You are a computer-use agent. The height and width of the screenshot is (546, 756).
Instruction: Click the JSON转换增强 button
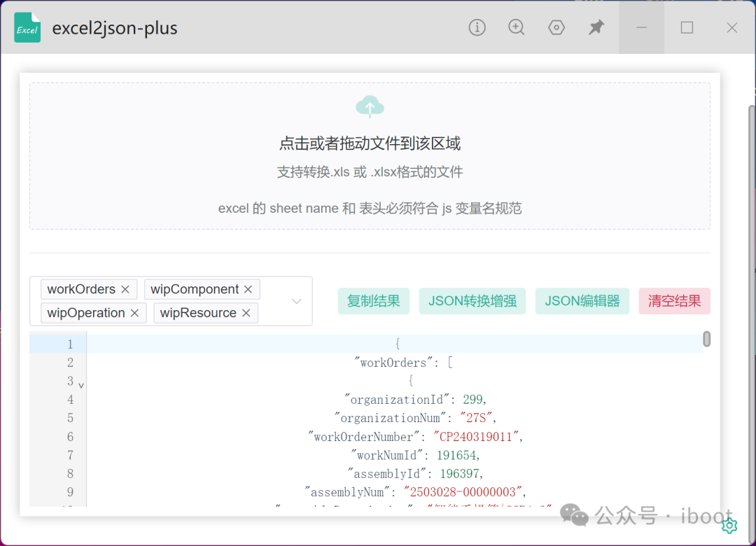472,301
